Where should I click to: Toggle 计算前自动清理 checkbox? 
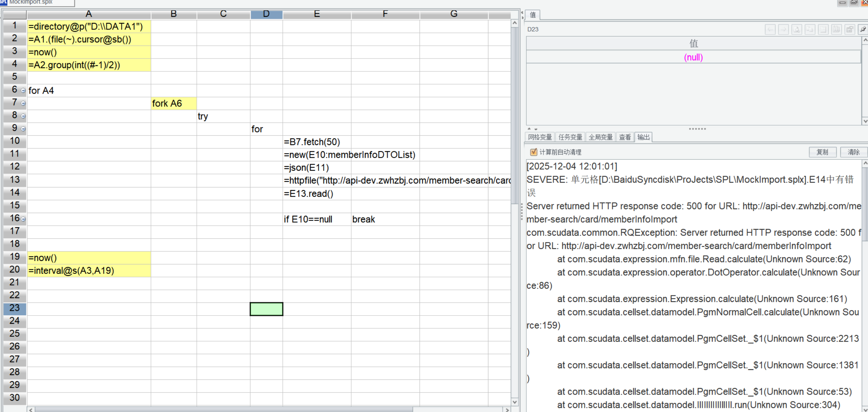point(533,152)
